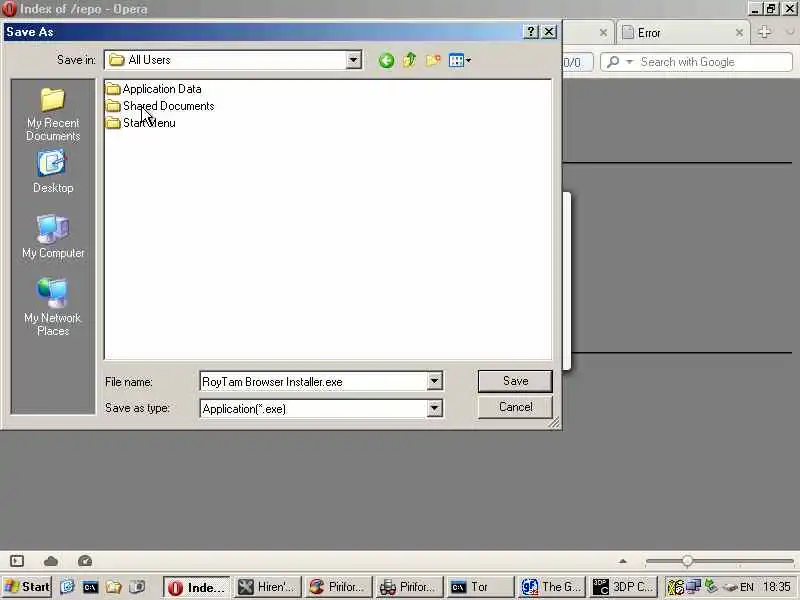Viewport: 800px width, 600px height.
Task: Create a new folder in All Users
Action: pyautogui.click(x=433, y=61)
